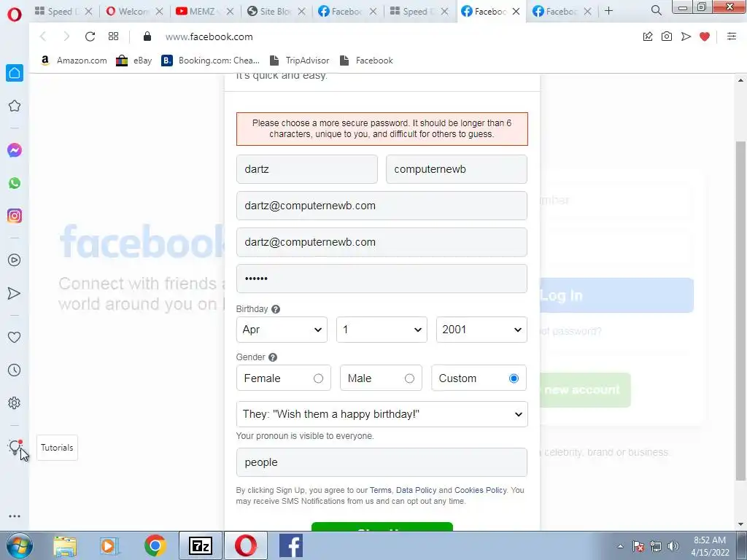Image resolution: width=747 pixels, height=560 pixels.
Task: Add page to bookmarks heart icon
Action: pyautogui.click(x=705, y=36)
